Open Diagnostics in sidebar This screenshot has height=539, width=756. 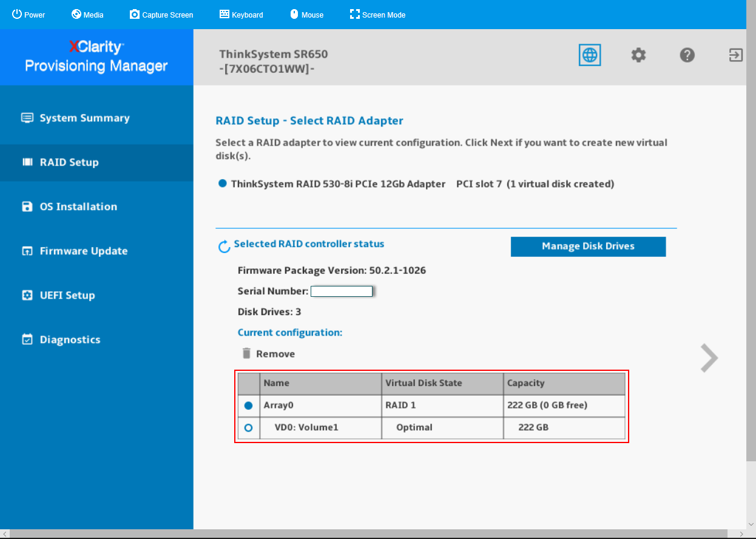coord(96,340)
